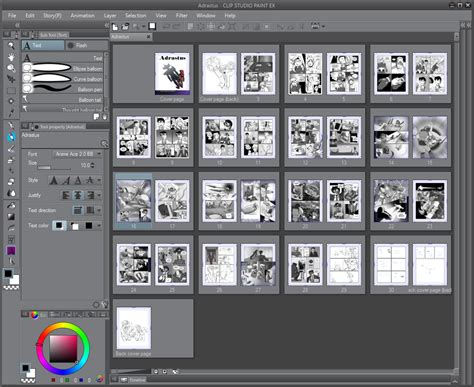Adjust the font size stepper arrows

pyautogui.click(x=92, y=165)
